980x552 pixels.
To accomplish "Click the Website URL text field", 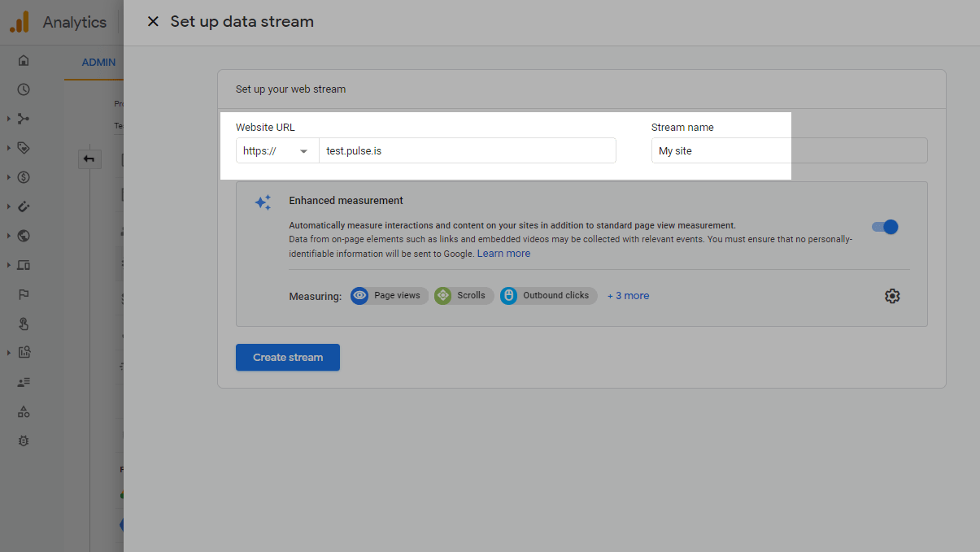I will pos(467,151).
